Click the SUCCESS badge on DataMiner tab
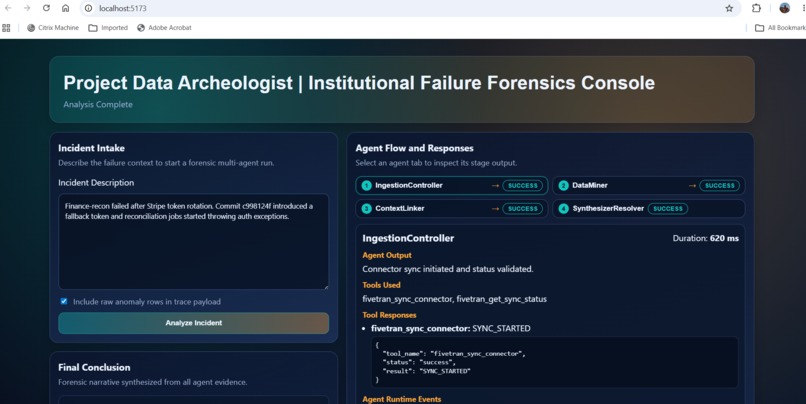Viewport: 806px width, 404px height. tap(720, 186)
